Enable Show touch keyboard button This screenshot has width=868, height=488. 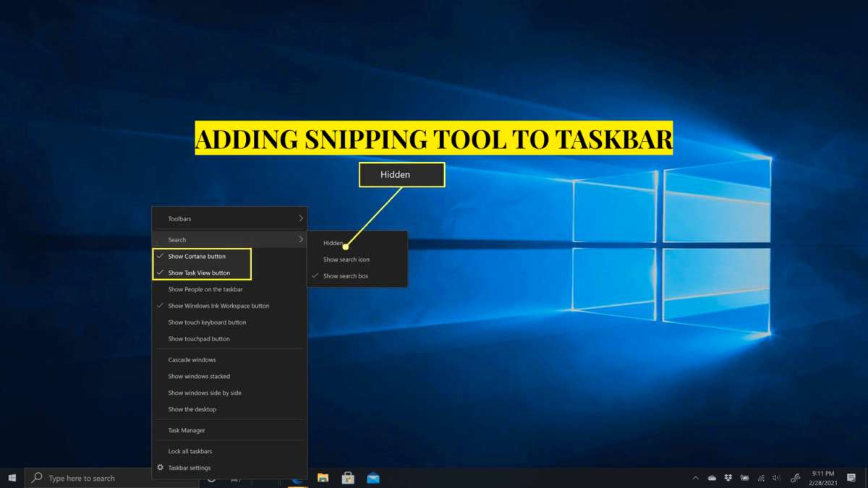point(229,322)
